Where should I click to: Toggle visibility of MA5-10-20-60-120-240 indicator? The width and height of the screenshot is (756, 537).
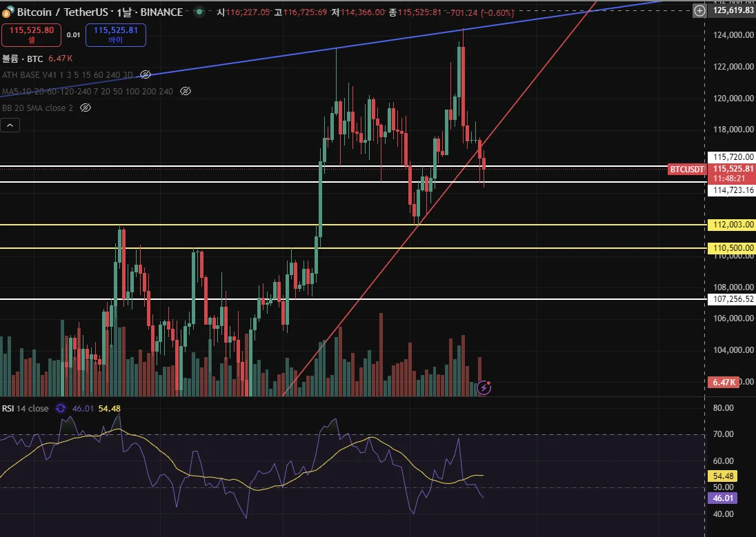[185, 91]
